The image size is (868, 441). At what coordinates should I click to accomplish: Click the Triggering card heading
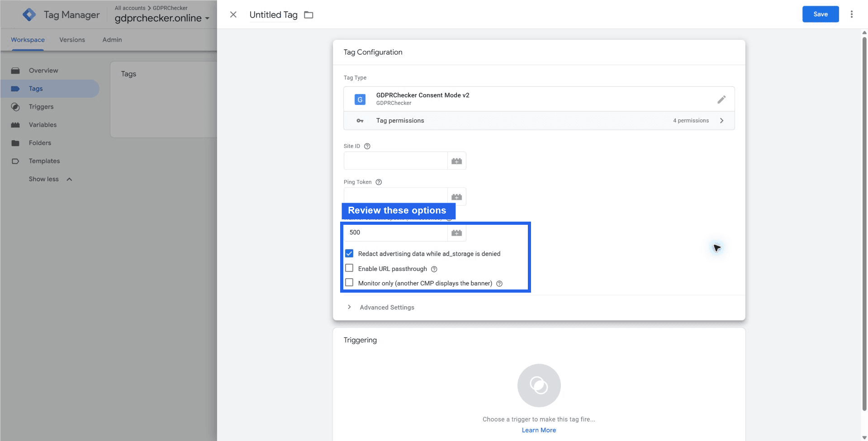pos(360,340)
